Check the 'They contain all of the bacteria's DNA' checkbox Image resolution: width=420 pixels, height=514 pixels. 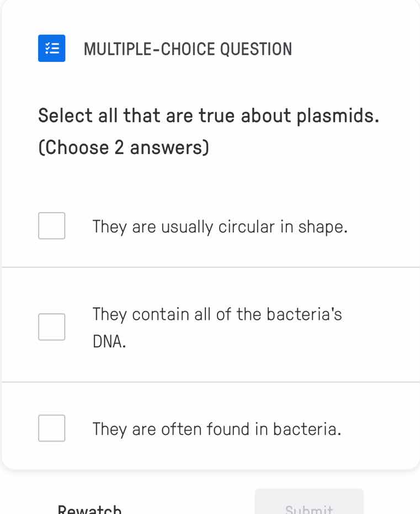(51, 326)
